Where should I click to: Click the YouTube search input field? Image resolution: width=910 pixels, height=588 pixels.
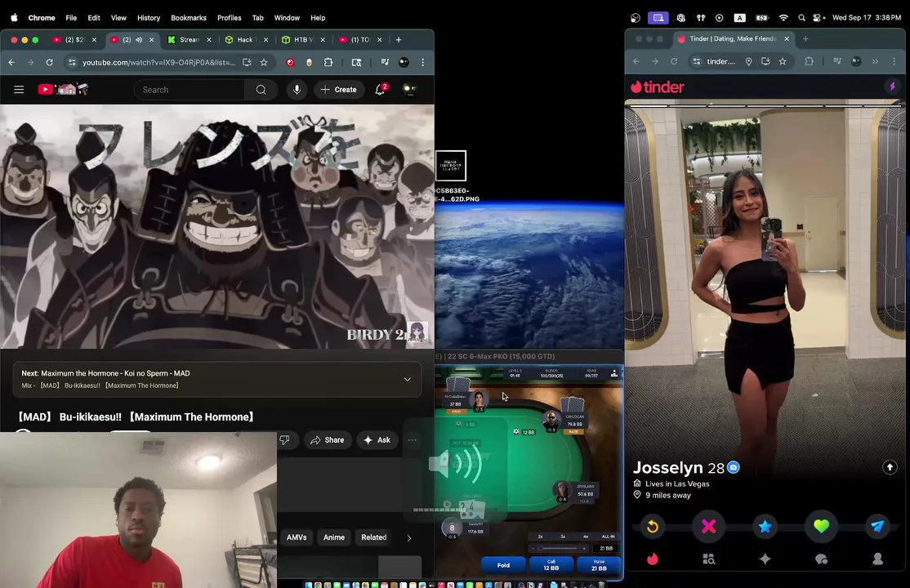point(190,89)
